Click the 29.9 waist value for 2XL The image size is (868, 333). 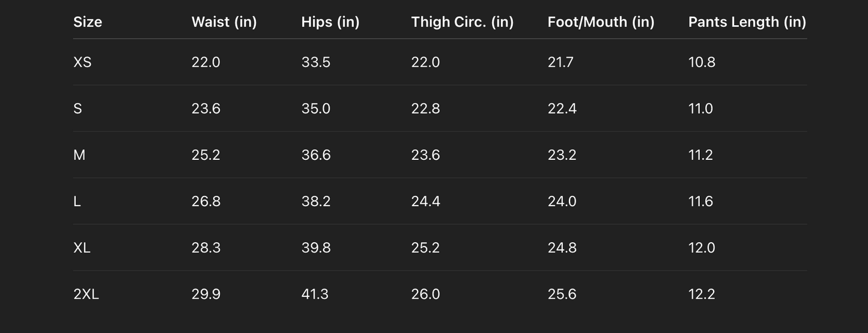(206, 294)
